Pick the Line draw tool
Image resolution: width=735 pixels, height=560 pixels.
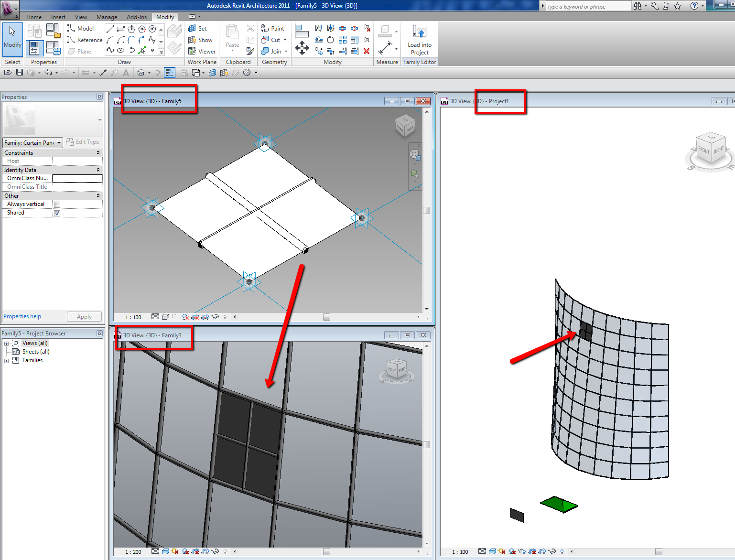[110, 29]
